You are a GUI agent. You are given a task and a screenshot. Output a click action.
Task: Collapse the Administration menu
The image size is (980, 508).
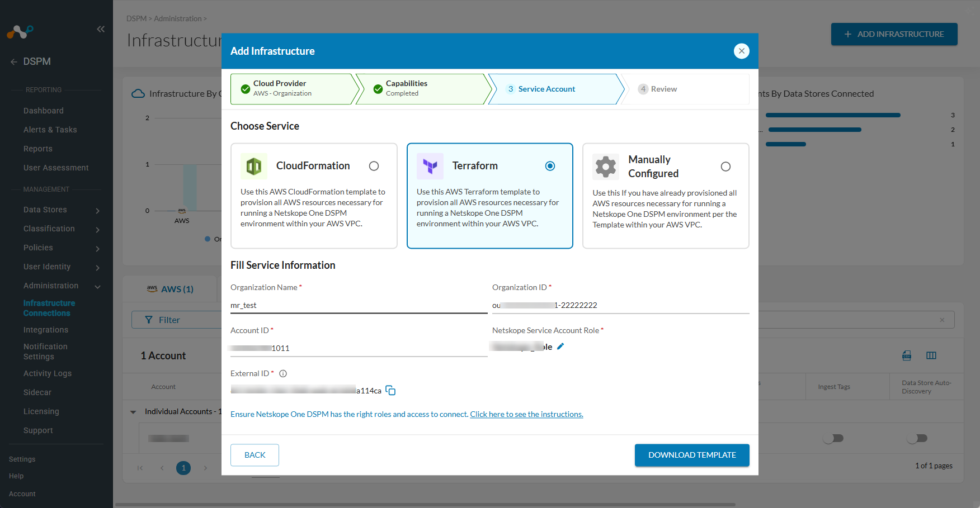point(98,287)
